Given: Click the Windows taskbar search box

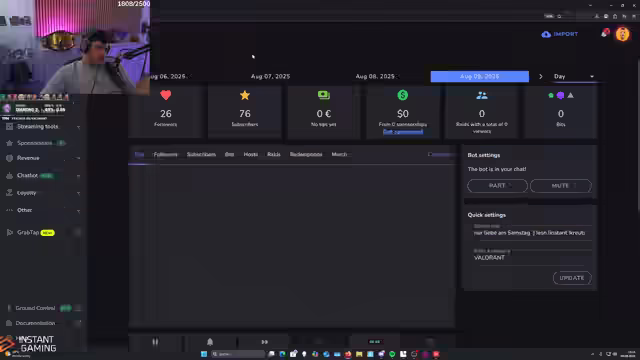Looking at the screenshot, I should point(238,354).
